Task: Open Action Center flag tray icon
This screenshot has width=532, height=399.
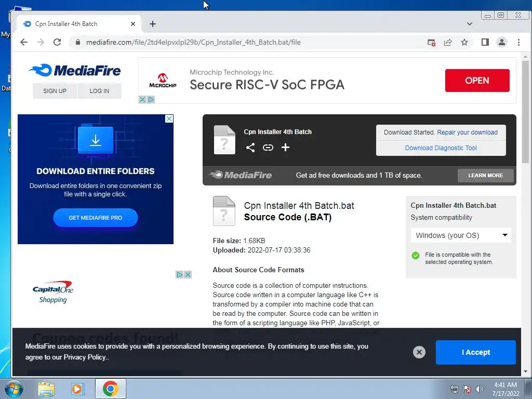Action: pos(467,389)
